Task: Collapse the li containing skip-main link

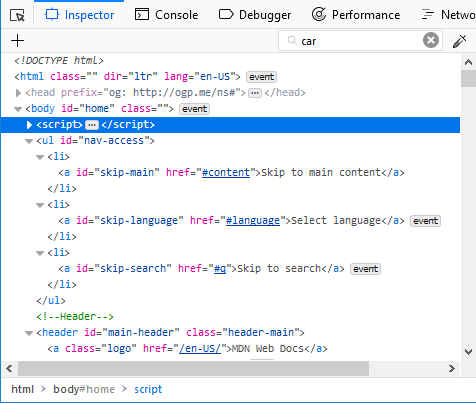Action: click(40, 157)
